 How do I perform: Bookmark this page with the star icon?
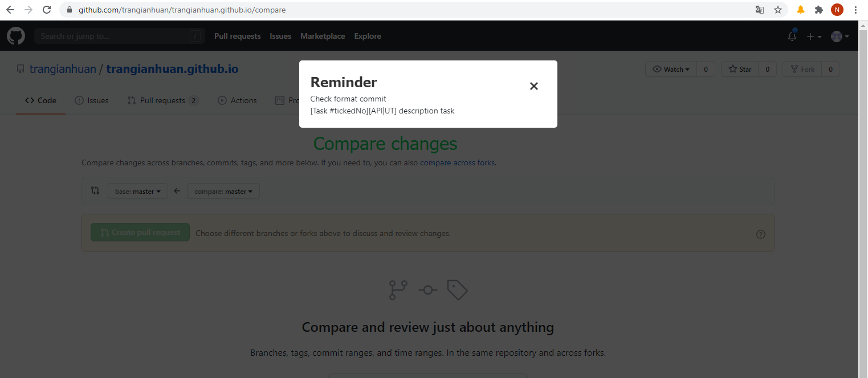click(777, 10)
